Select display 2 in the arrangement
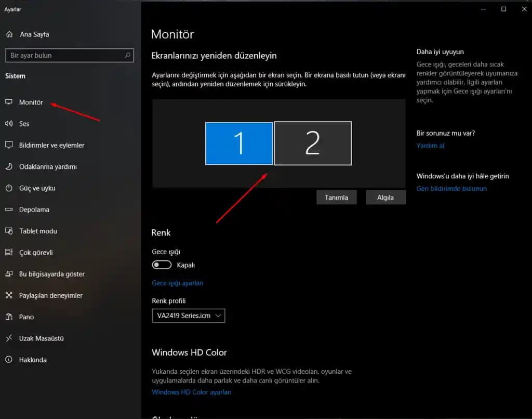 tap(313, 143)
